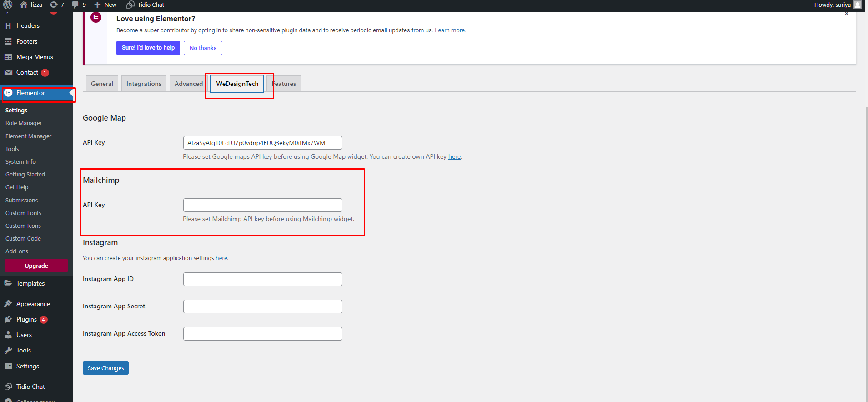Click Sure! I'd love to help button

pyautogui.click(x=148, y=48)
